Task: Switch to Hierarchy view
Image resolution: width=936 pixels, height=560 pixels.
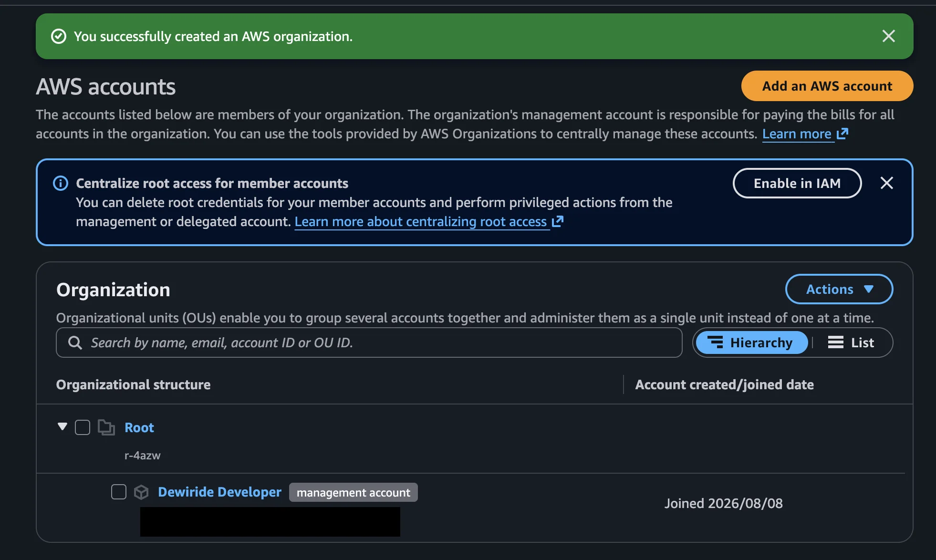Action: [751, 342]
